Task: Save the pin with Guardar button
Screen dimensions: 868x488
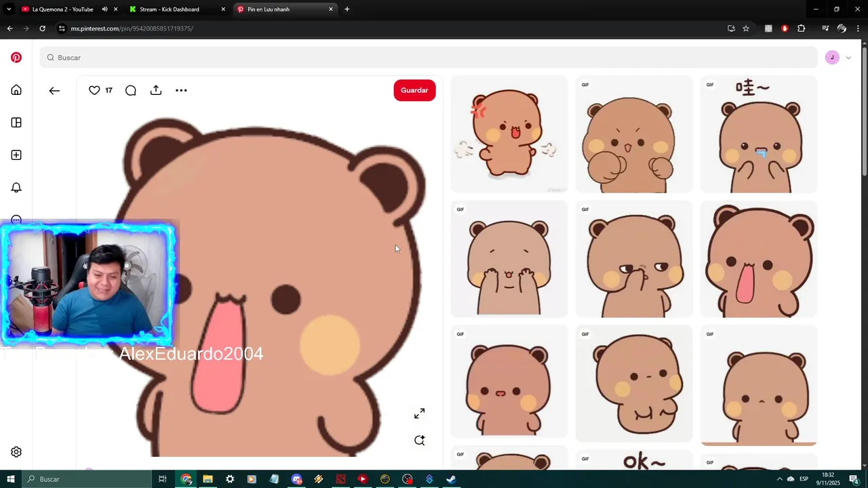Action: coord(414,90)
